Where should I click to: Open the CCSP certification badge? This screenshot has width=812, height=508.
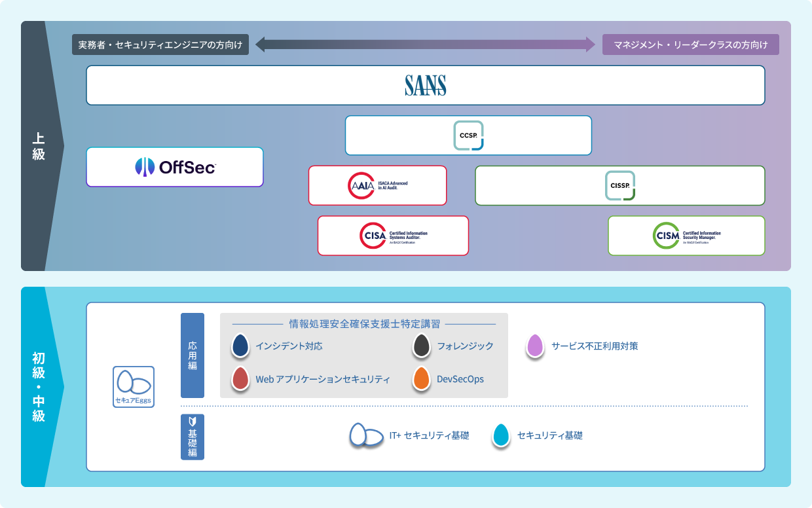468,136
